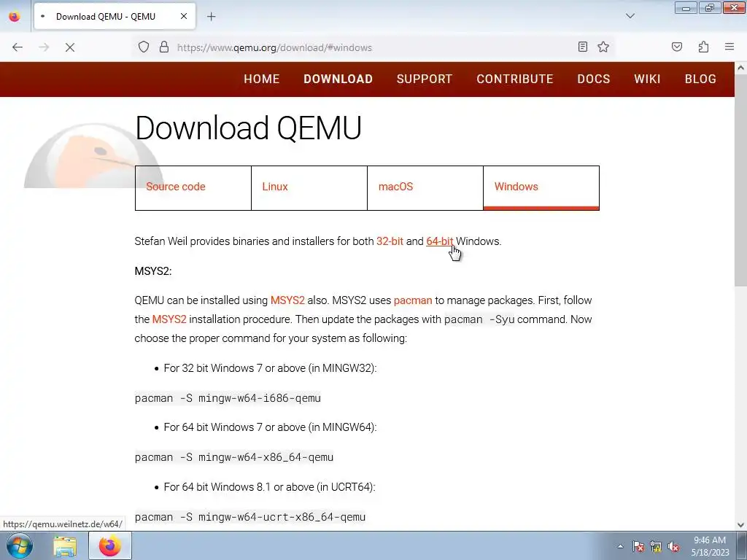The height and width of the screenshot is (560, 747).
Task: Click the Firefox taskbar button
Action: point(110,545)
